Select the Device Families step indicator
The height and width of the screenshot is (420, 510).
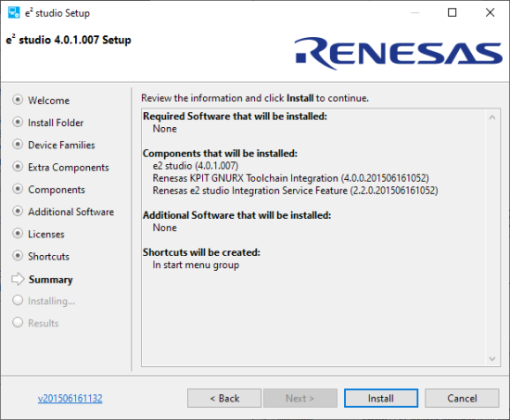[x=18, y=144]
